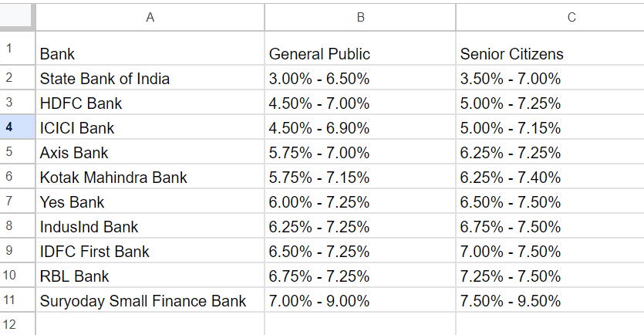Click the "Bank" header cell
This screenshot has height=335, width=644.
[150, 54]
